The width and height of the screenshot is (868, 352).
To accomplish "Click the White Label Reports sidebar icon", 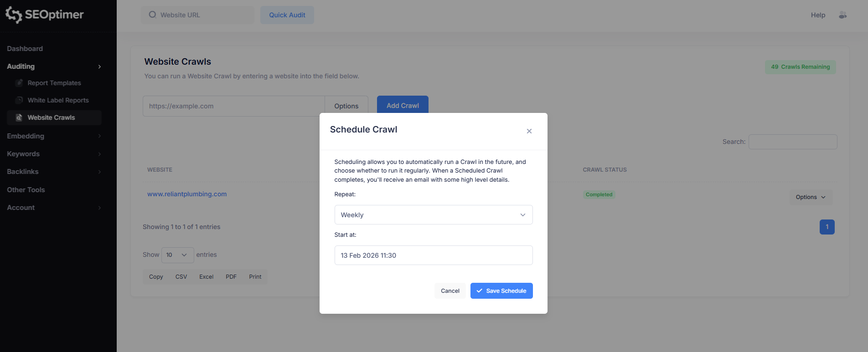I will pos(19,100).
